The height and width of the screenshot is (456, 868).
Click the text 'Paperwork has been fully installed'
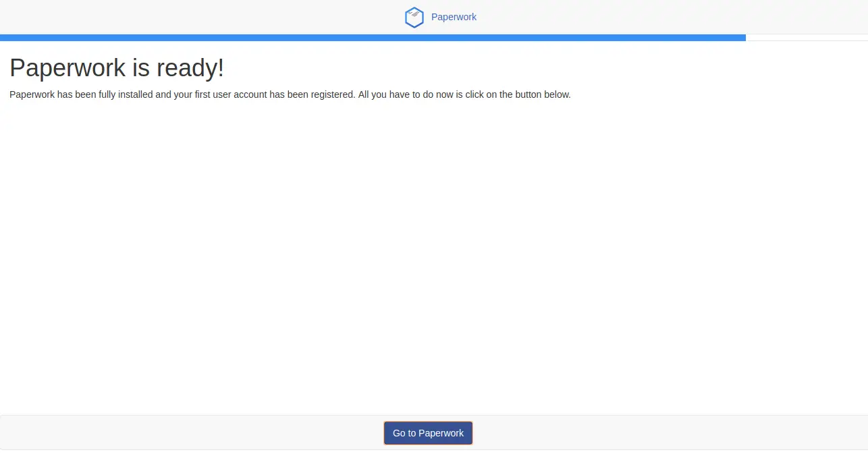(x=81, y=94)
